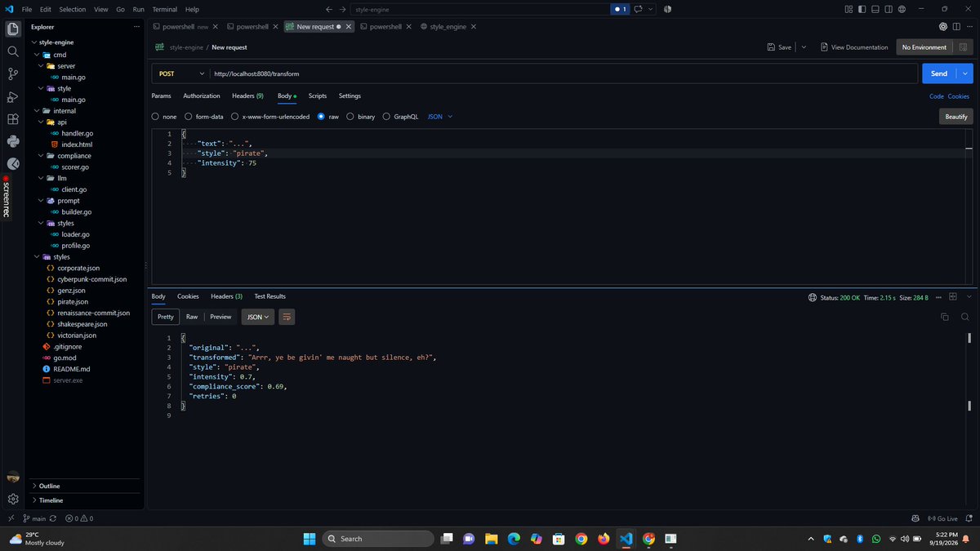
Task: Click the notifications bell in status bar
Action: click(x=970, y=518)
